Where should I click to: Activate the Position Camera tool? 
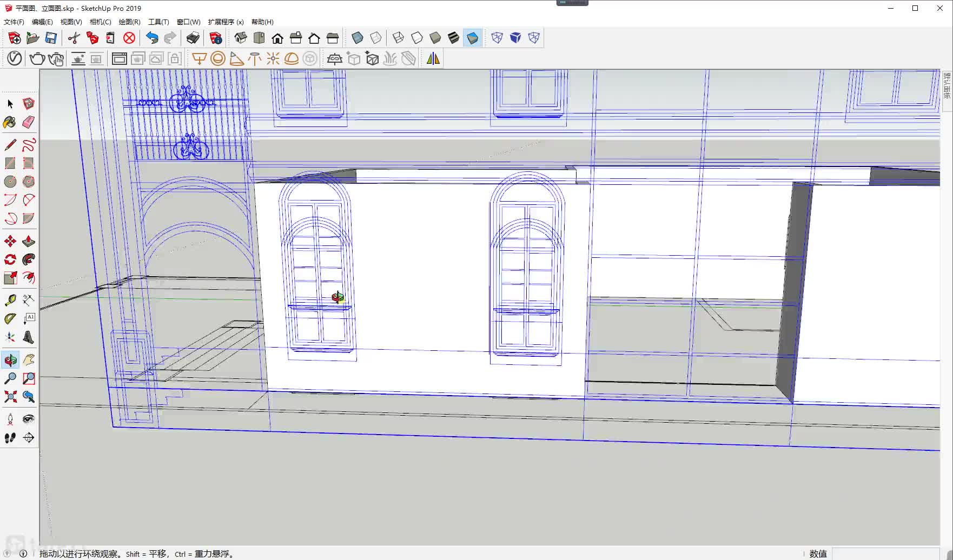click(10, 419)
